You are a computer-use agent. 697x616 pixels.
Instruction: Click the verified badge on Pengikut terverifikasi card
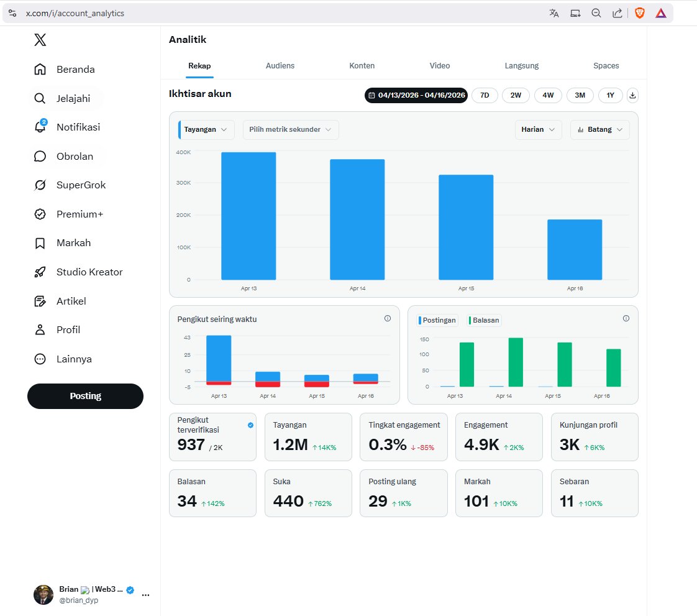pyautogui.click(x=251, y=425)
